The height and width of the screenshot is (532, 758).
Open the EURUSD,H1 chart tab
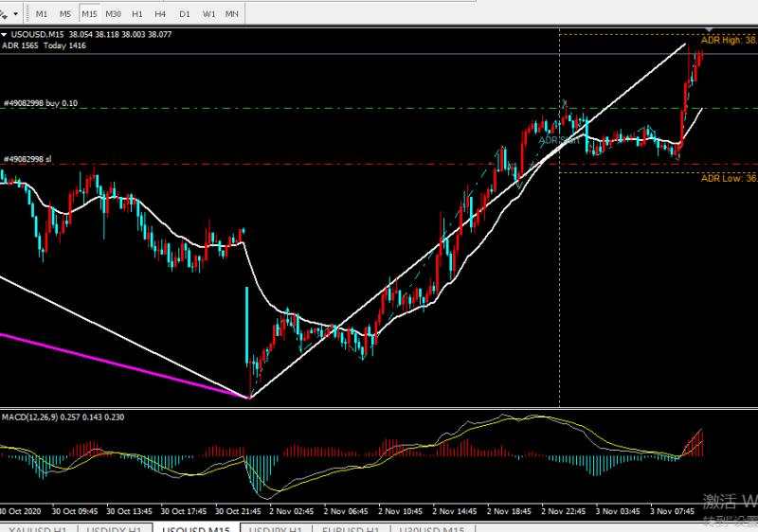pyautogui.click(x=352, y=528)
